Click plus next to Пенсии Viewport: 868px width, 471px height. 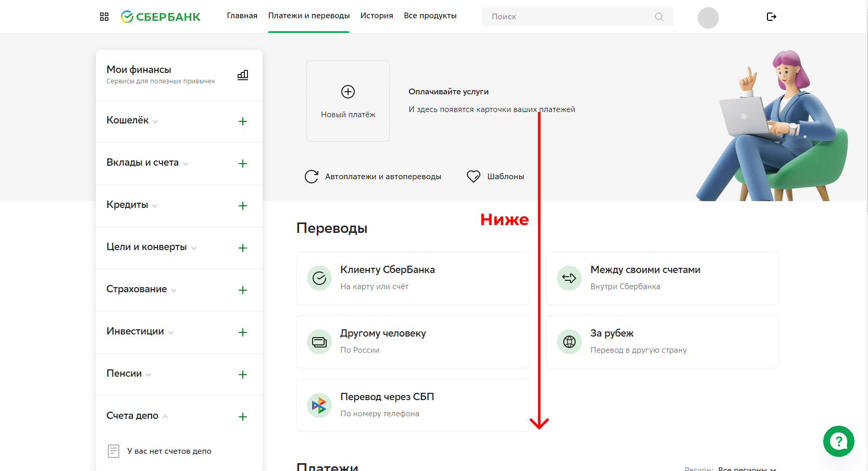click(243, 375)
